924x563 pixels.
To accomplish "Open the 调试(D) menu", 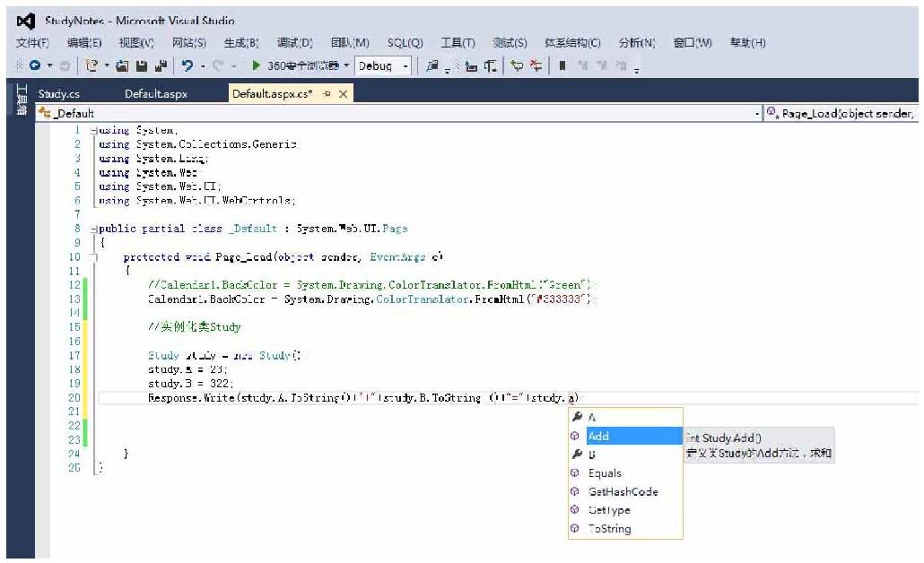I will (x=294, y=42).
